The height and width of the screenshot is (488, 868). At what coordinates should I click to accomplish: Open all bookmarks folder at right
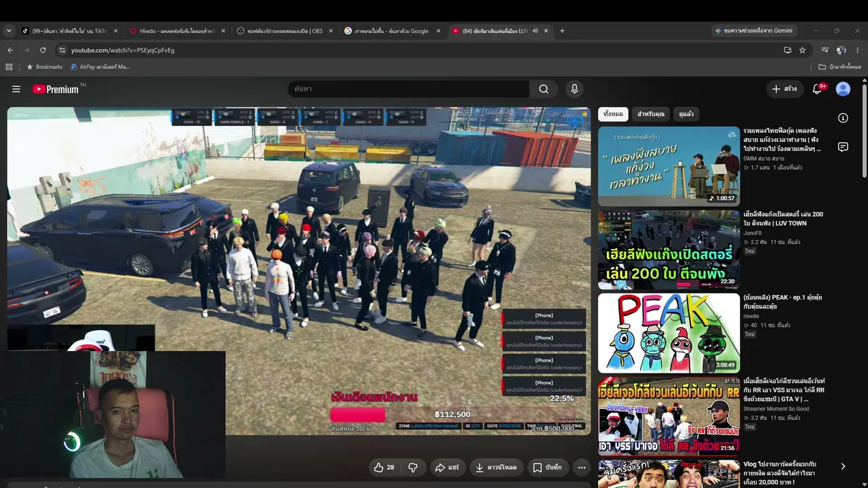click(x=840, y=67)
